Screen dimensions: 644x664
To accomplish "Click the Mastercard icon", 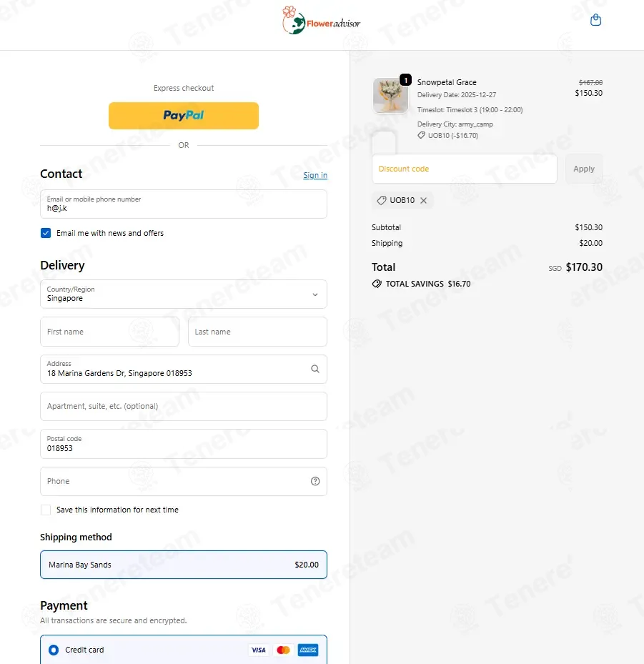I will (283, 650).
